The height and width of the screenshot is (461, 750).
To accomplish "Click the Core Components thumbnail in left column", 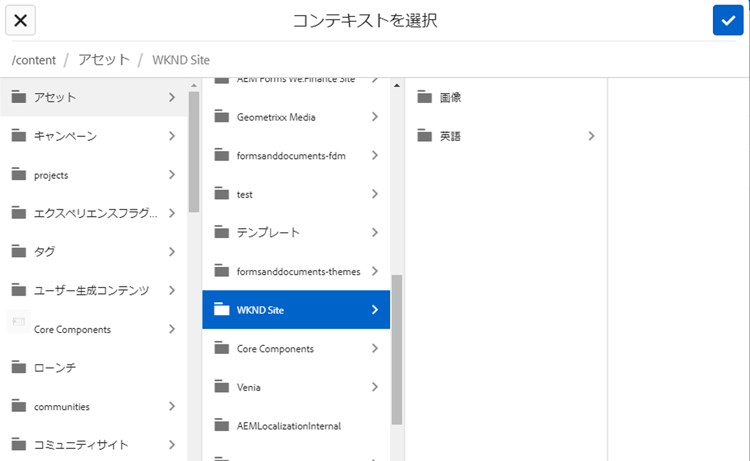I will tap(19, 321).
